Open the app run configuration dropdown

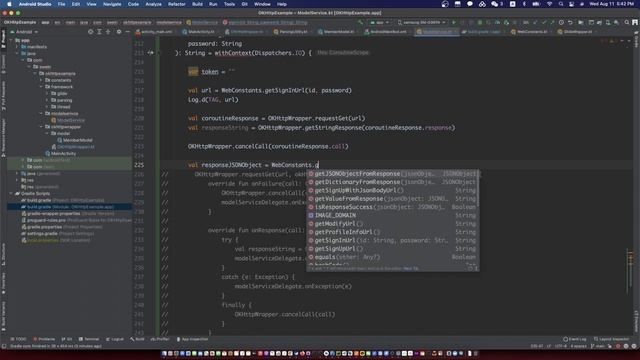click(380, 22)
